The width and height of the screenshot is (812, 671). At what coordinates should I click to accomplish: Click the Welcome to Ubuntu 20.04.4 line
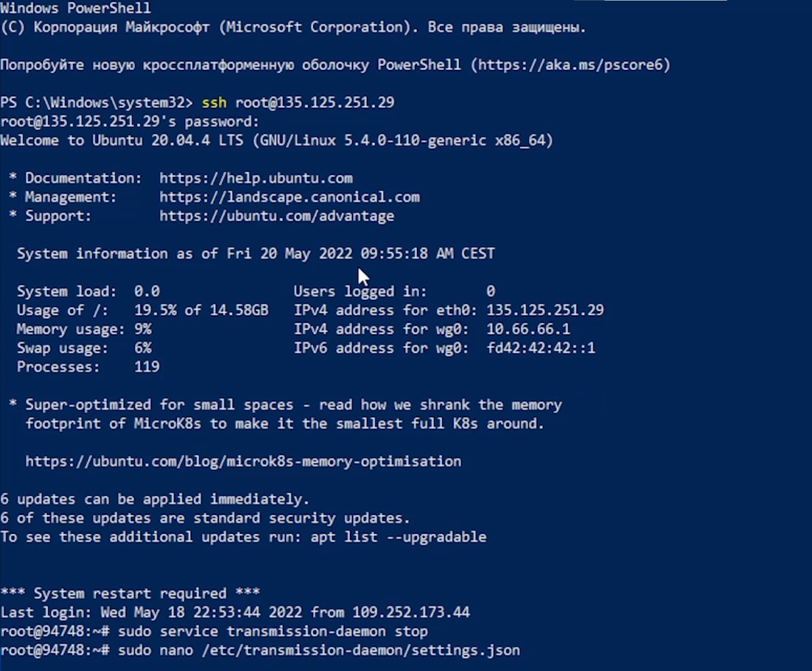pos(276,141)
